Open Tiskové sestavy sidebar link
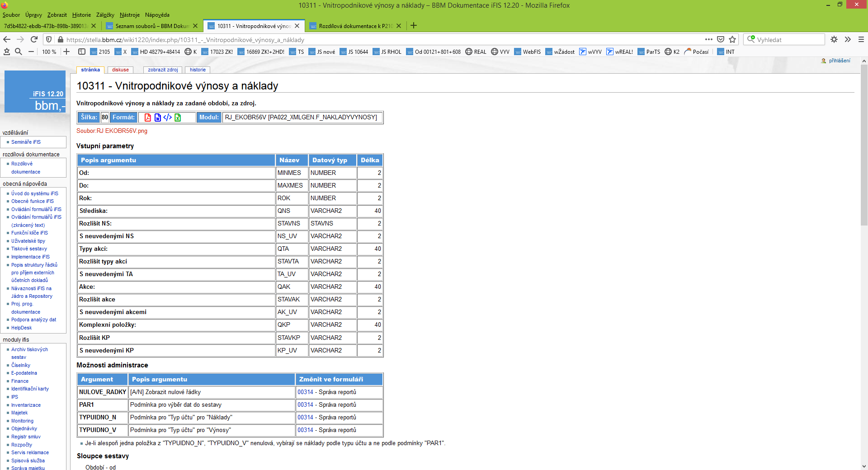868x470 pixels. 29,249
